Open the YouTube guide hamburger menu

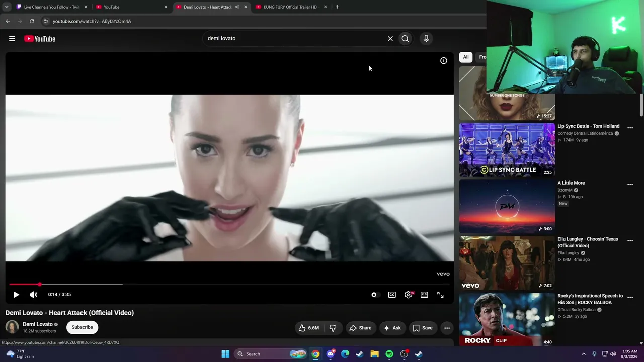coord(12,39)
